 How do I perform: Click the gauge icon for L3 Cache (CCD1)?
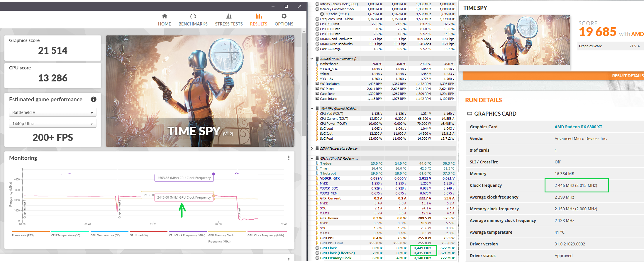point(322,14)
